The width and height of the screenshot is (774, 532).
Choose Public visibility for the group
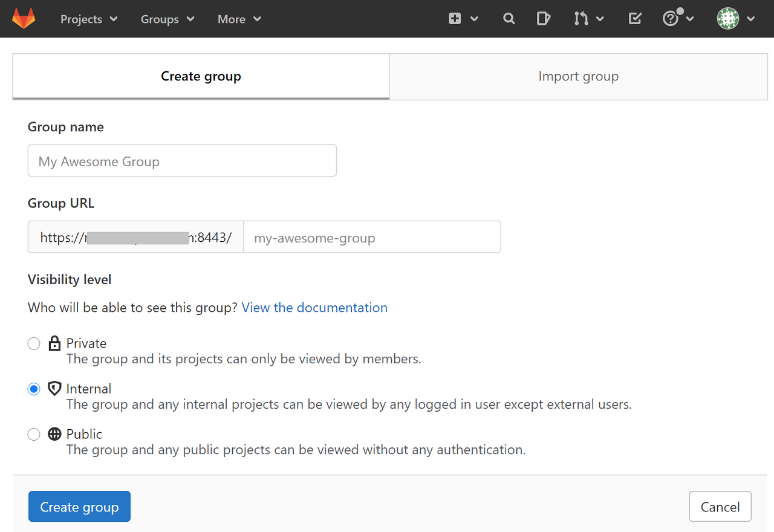tap(34, 434)
